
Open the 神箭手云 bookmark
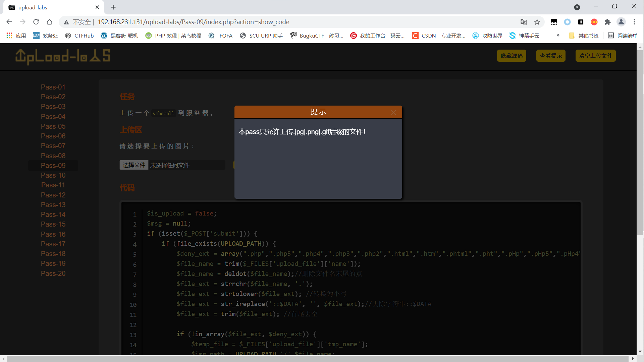524,36
